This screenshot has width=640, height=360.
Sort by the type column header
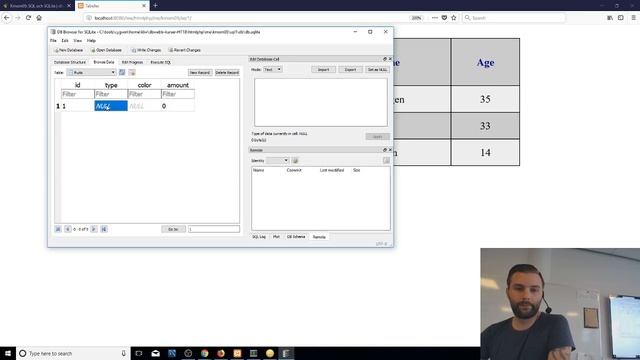pos(111,85)
